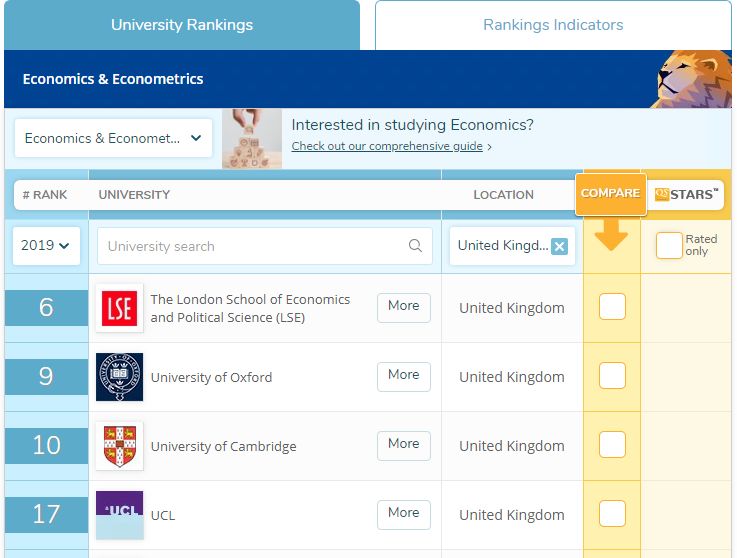Click the economics guide thumbnail image
Viewport: 737px width, 558px height.
point(252,139)
